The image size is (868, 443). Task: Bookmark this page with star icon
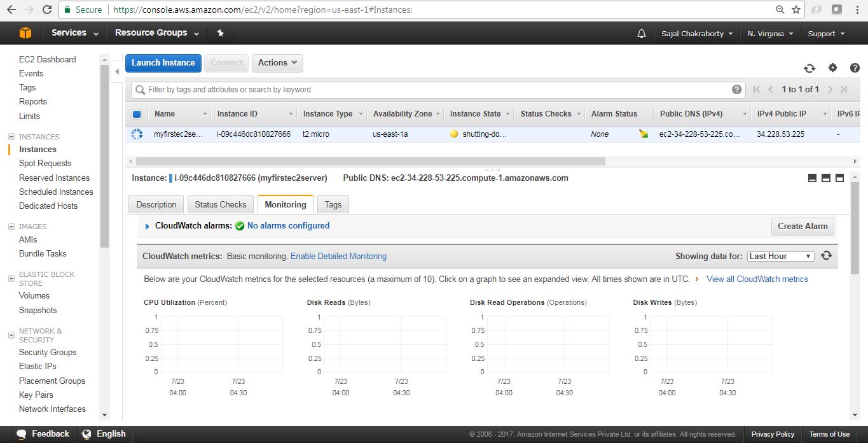coord(796,10)
